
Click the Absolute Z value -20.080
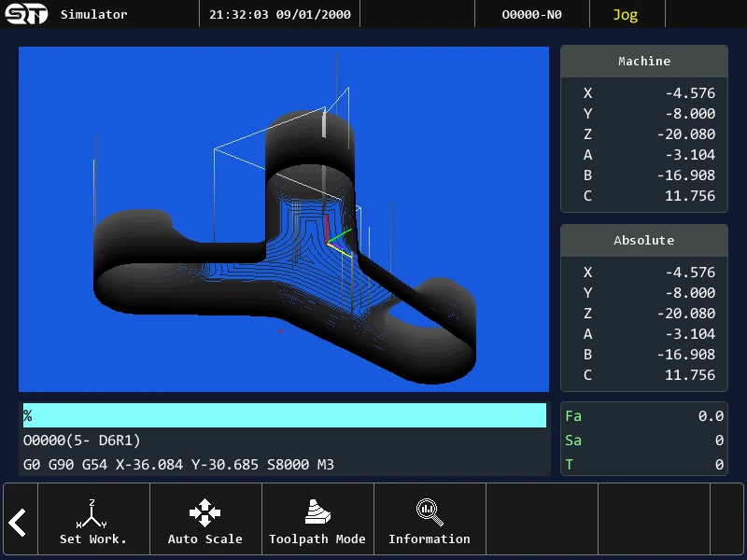pos(686,314)
